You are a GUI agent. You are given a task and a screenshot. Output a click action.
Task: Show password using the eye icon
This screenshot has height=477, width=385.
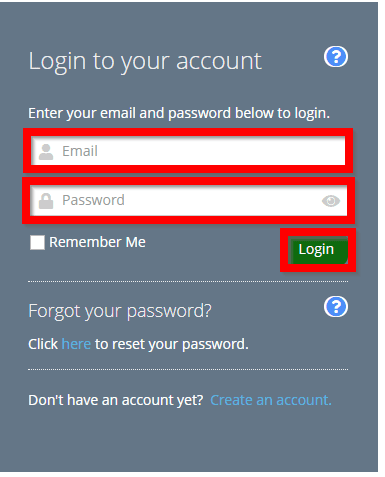click(331, 201)
